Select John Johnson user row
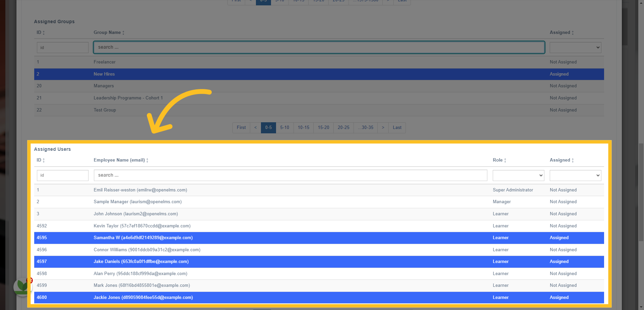Viewport: 644px width, 310px height. click(x=319, y=214)
